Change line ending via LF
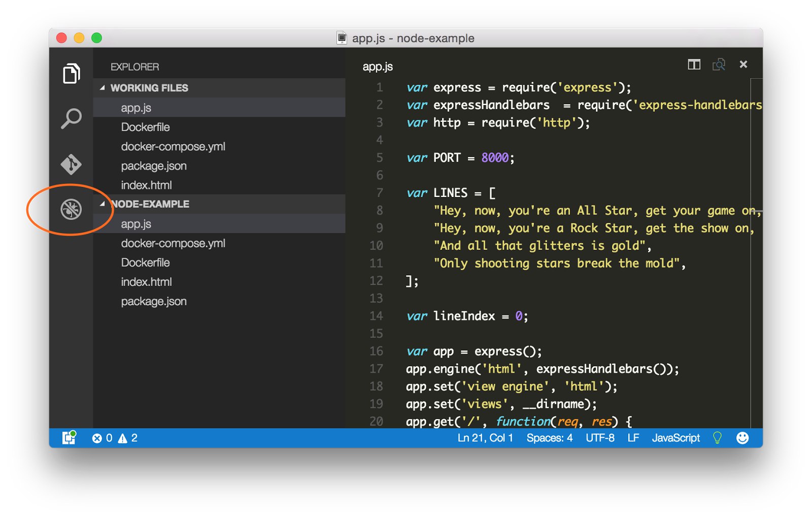The width and height of the screenshot is (812, 518). coord(633,438)
